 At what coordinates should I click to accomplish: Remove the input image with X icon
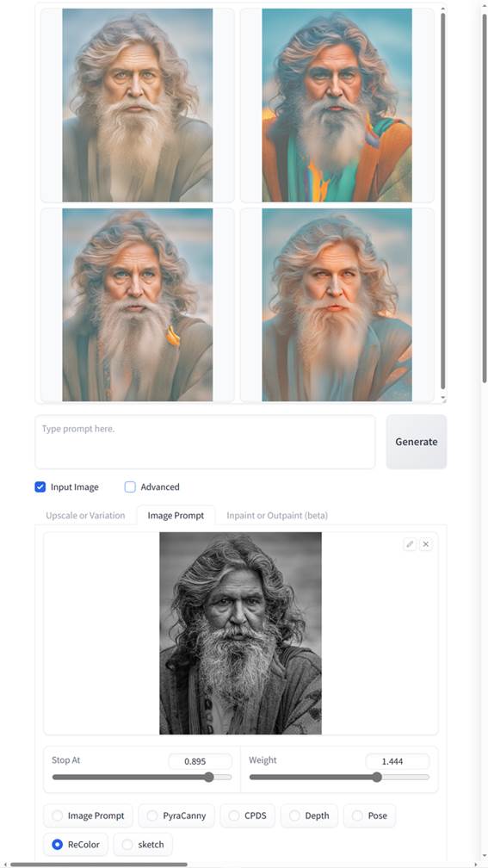click(x=425, y=544)
